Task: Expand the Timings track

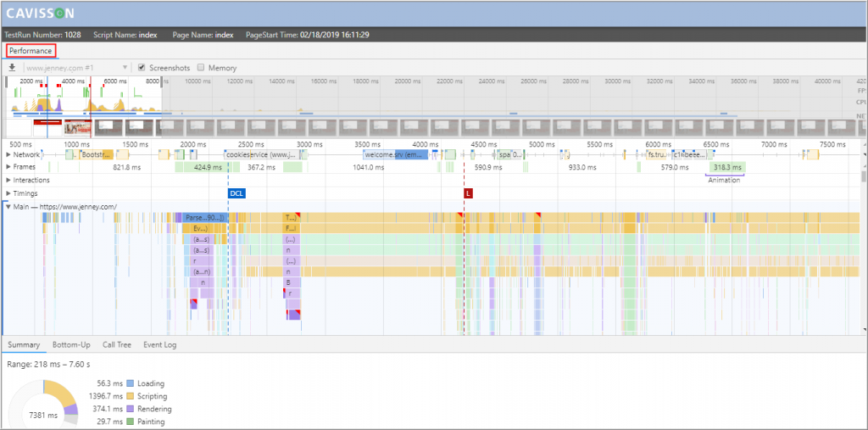Action: (x=8, y=193)
